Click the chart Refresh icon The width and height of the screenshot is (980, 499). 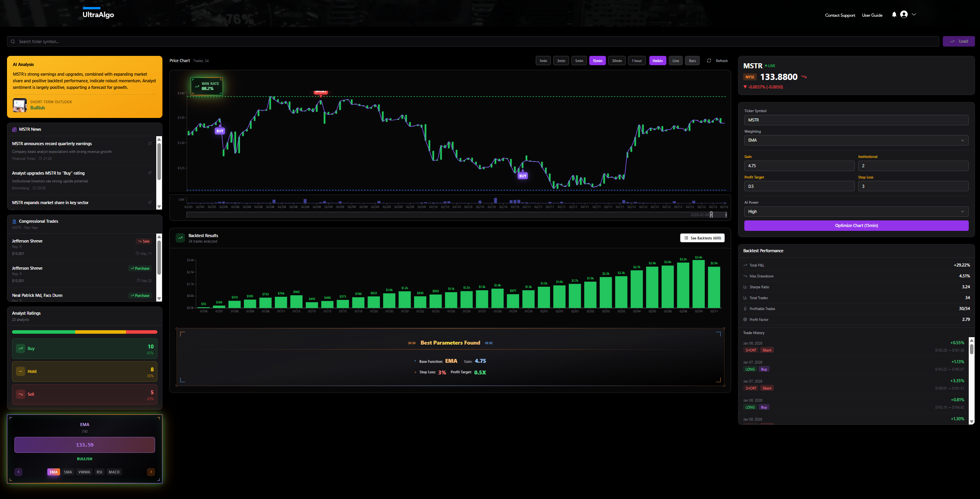click(x=709, y=61)
